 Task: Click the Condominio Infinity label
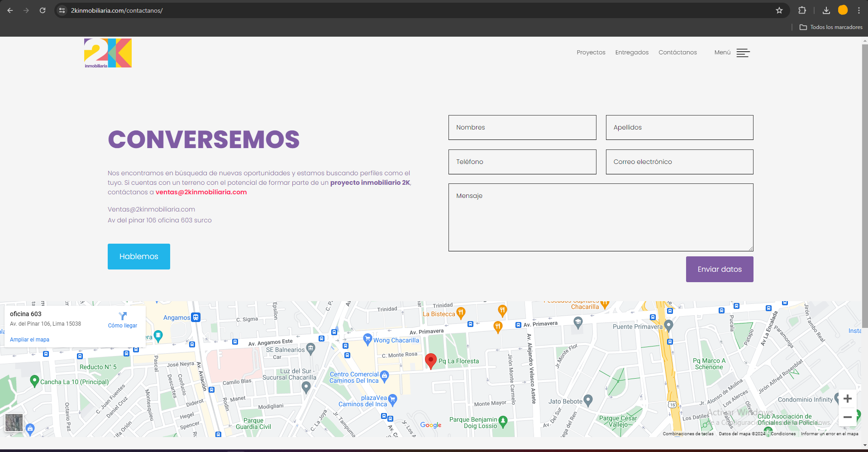point(805,399)
